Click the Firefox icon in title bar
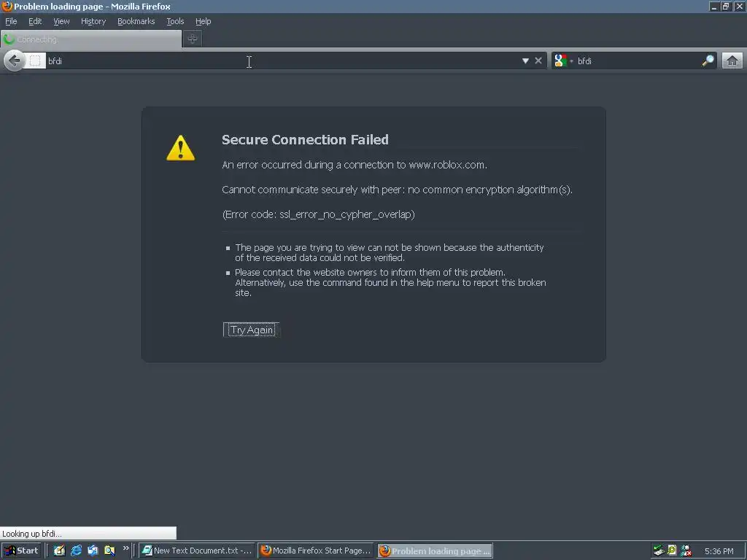747x560 pixels. (x=7, y=6)
